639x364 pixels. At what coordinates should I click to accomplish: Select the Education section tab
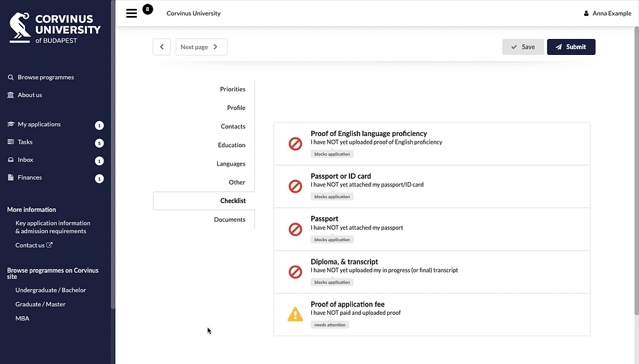(x=231, y=145)
